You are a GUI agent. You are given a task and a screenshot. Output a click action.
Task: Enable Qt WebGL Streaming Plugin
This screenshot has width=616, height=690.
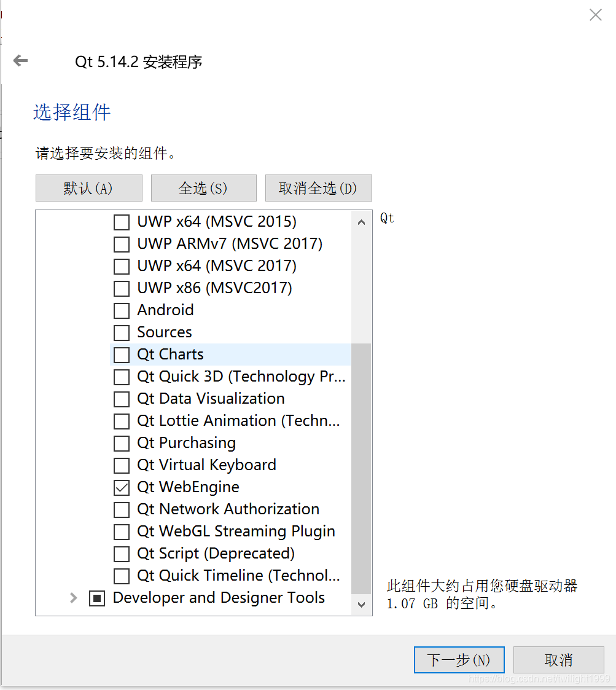click(121, 531)
